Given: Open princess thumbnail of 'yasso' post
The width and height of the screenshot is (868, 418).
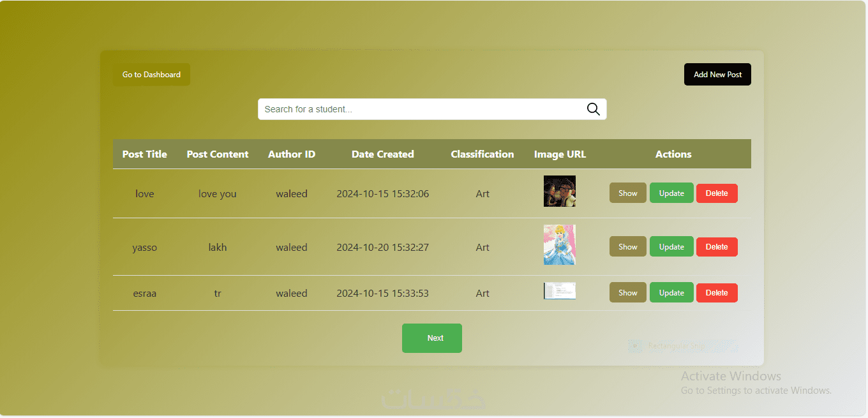Looking at the screenshot, I should [x=560, y=244].
